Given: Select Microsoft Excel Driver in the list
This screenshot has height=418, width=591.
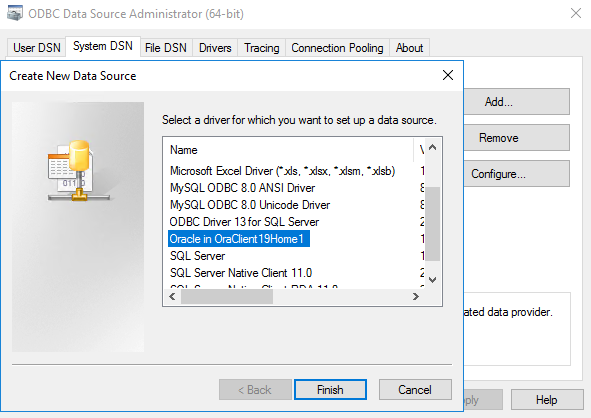Looking at the screenshot, I should pos(282,171).
